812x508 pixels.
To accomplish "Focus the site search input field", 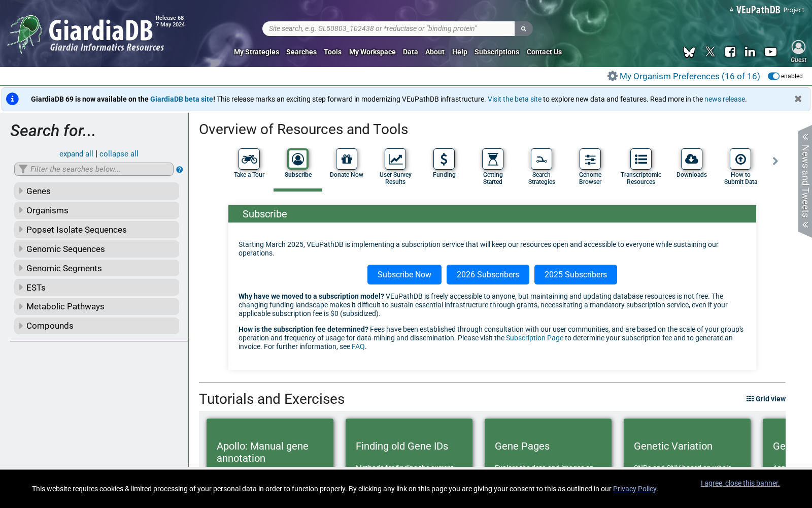I will click(x=389, y=29).
